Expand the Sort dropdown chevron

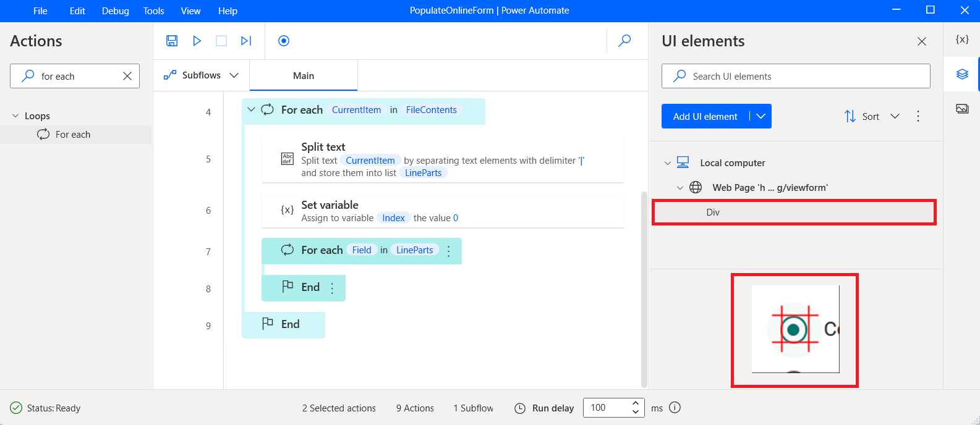coord(895,116)
